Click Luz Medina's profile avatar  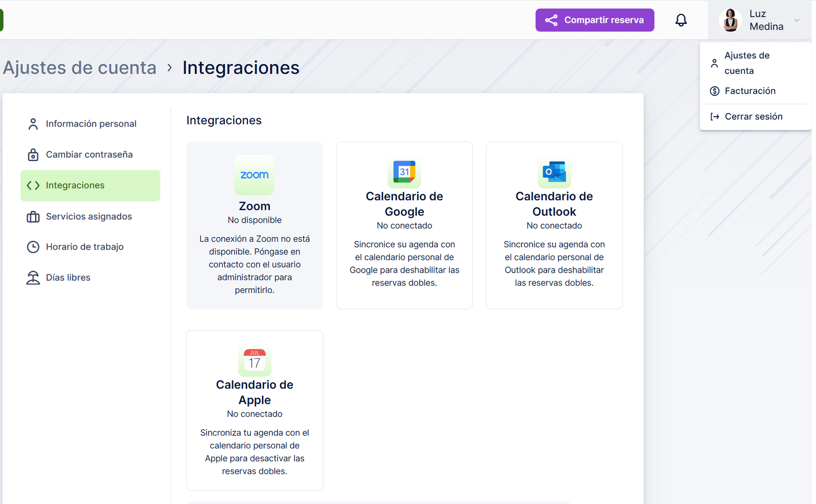tap(730, 20)
